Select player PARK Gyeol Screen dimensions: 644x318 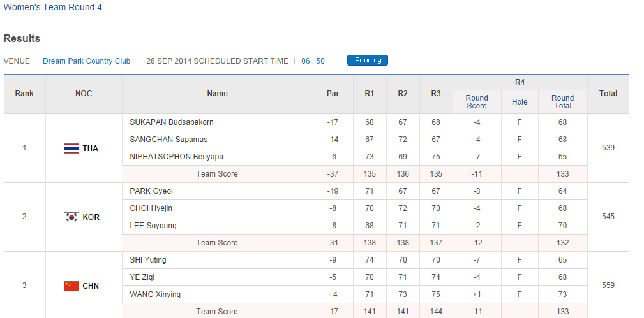pos(151,191)
